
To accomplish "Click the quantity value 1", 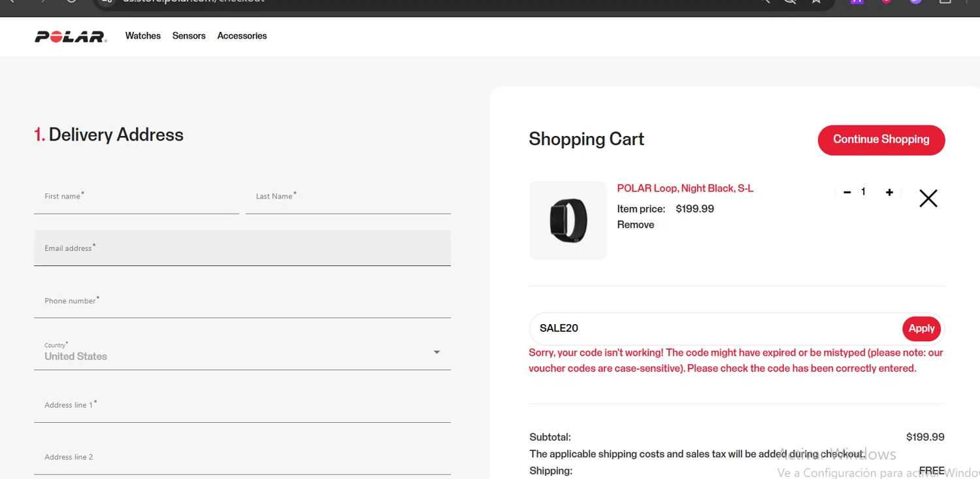I will [x=863, y=192].
